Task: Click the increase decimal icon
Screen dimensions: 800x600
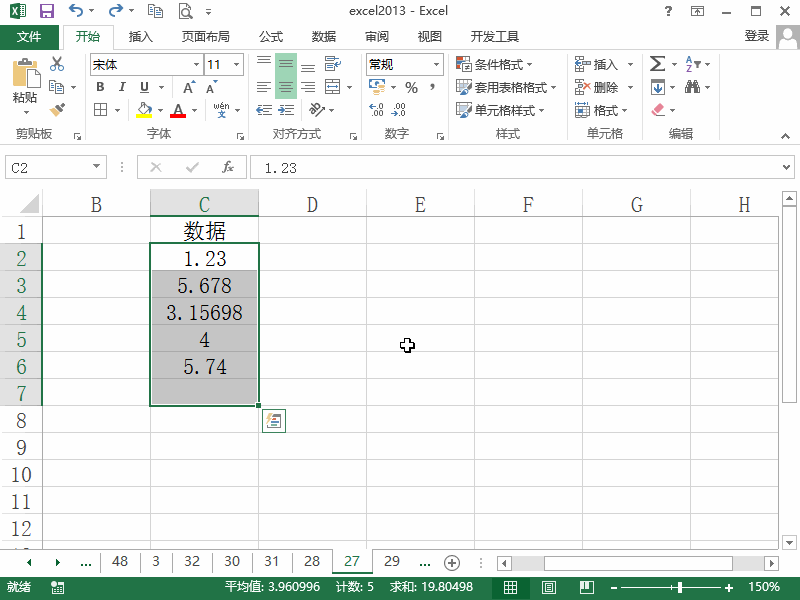Action: tap(377, 111)
